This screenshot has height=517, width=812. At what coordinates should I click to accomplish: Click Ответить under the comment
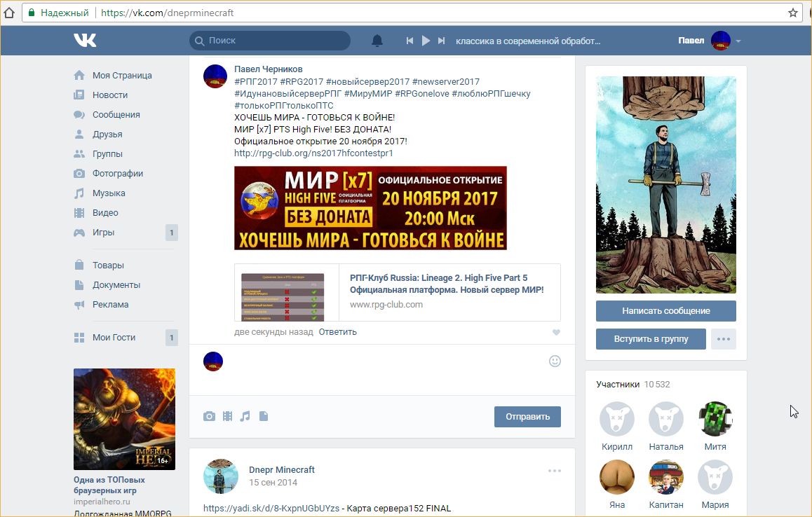[338, 332]
